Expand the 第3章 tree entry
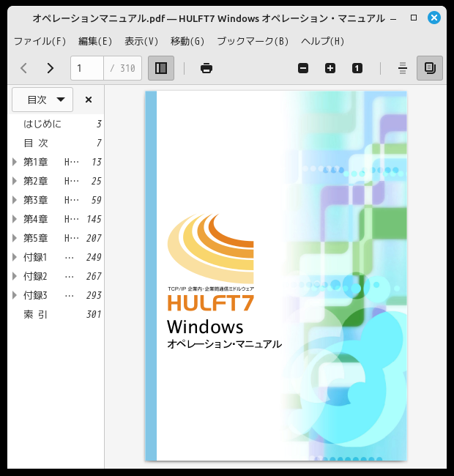Screen dimensions: 454x476 (x=14, y=200)
